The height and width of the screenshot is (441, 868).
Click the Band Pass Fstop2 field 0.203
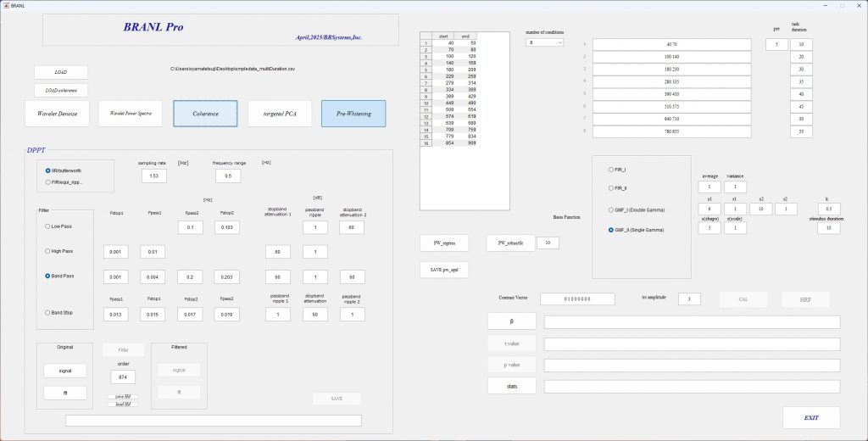227,277
